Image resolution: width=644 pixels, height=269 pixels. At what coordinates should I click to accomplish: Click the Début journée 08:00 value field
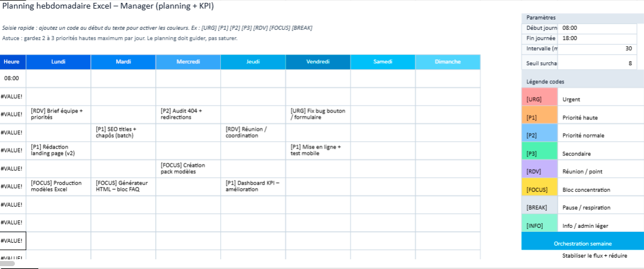[x=598, y=27]
